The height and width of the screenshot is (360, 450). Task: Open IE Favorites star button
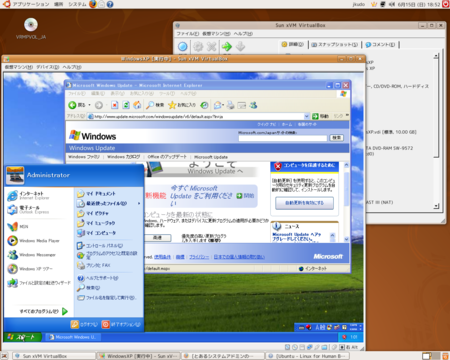pyautogui.click(x=182, y=105)
